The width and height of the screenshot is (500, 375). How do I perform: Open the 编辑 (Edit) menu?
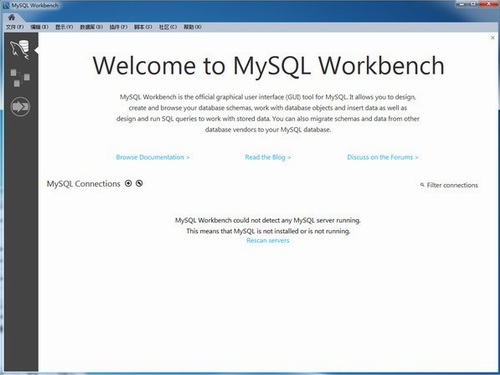[x=39, y=27]
